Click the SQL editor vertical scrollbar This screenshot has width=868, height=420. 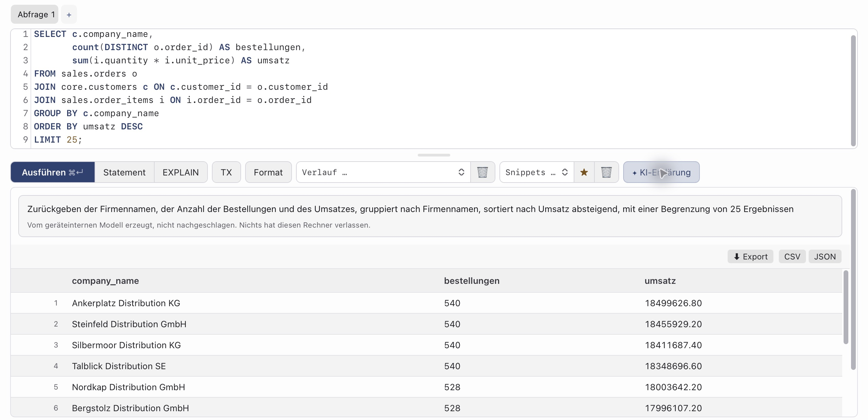click(x=853, y=90)
